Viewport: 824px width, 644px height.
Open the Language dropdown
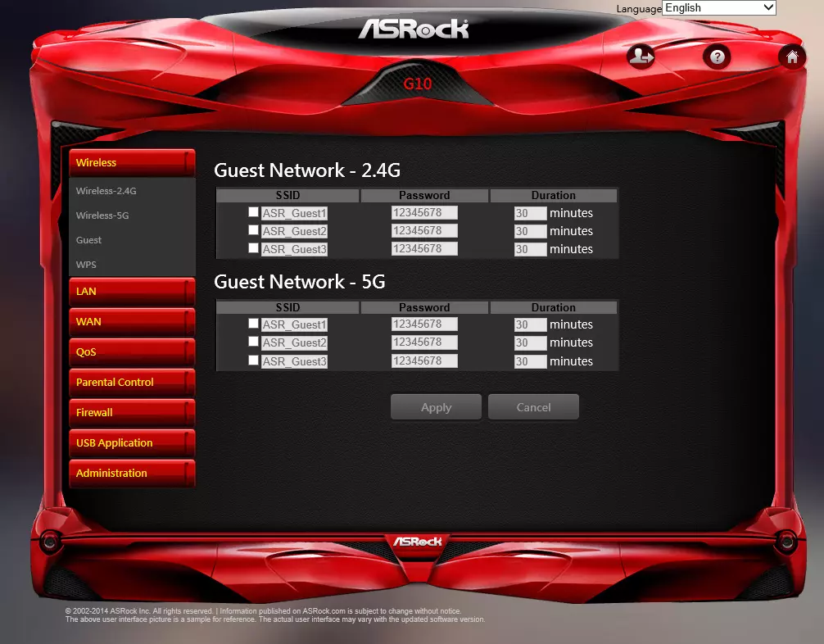(x=719, y=7)
